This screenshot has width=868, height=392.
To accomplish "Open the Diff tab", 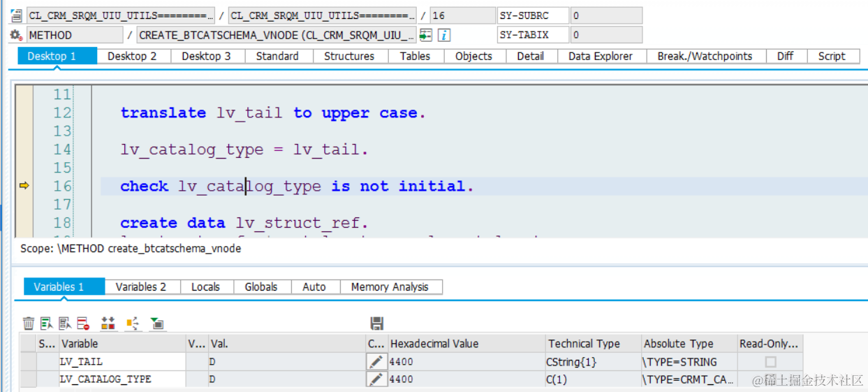I will [786, 56].
